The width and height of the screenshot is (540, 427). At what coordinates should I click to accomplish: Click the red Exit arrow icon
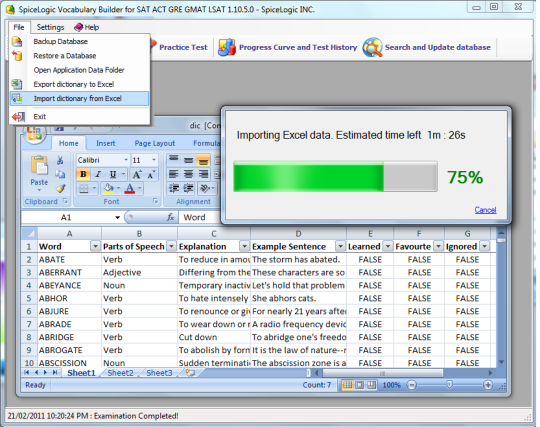18,117
